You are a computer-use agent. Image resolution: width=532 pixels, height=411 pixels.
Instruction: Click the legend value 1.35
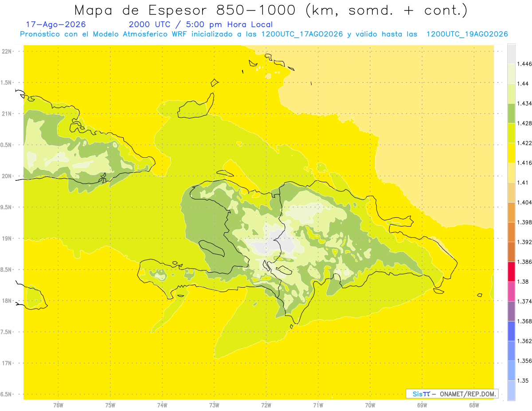coord(523,380)
